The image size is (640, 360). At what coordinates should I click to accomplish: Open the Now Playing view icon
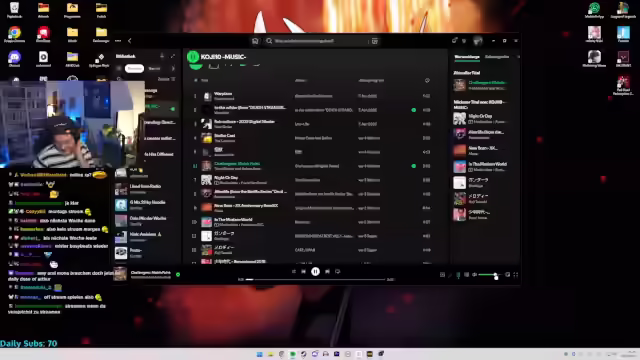442,275
